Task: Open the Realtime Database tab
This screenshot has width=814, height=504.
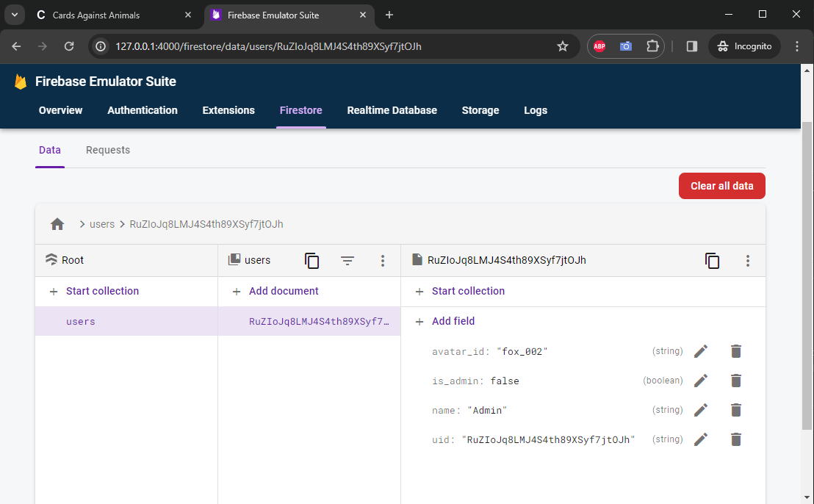Action: tap(392, 110)
